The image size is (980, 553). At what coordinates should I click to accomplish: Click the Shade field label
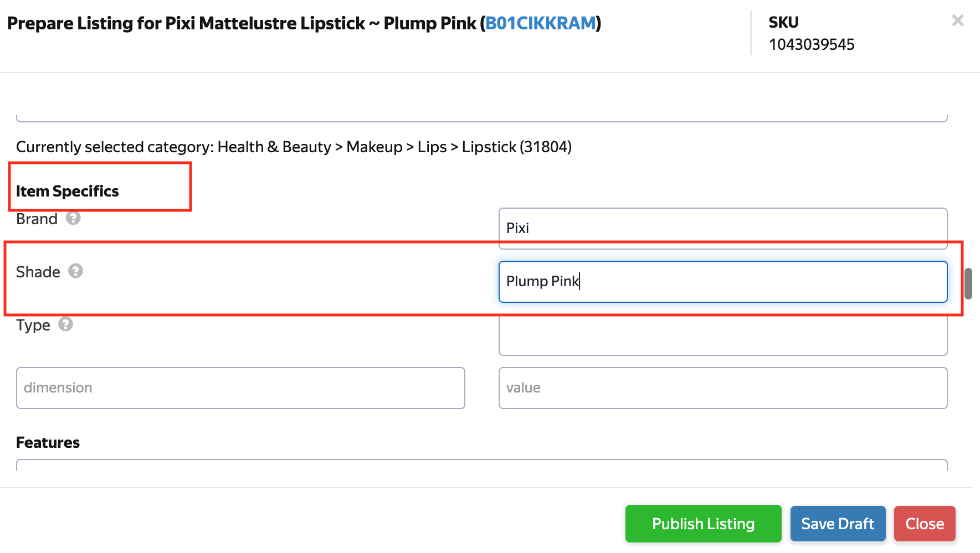click(x=38, y=272)
